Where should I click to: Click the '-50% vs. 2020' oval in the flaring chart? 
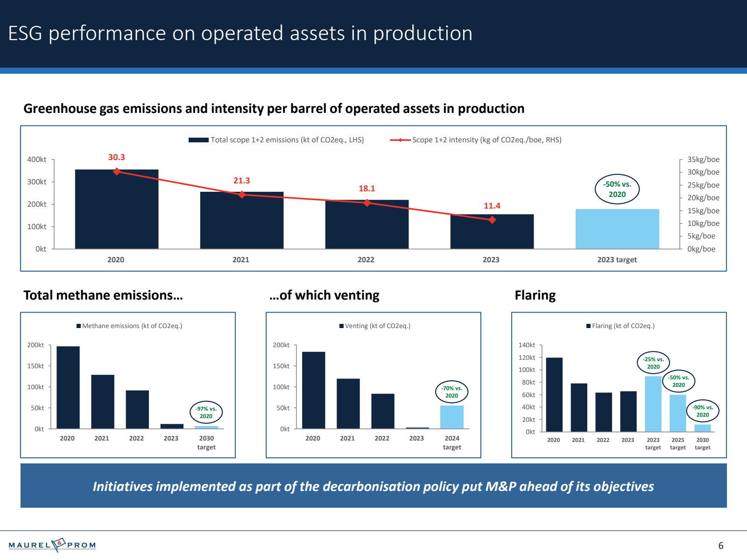pos(678,381)
